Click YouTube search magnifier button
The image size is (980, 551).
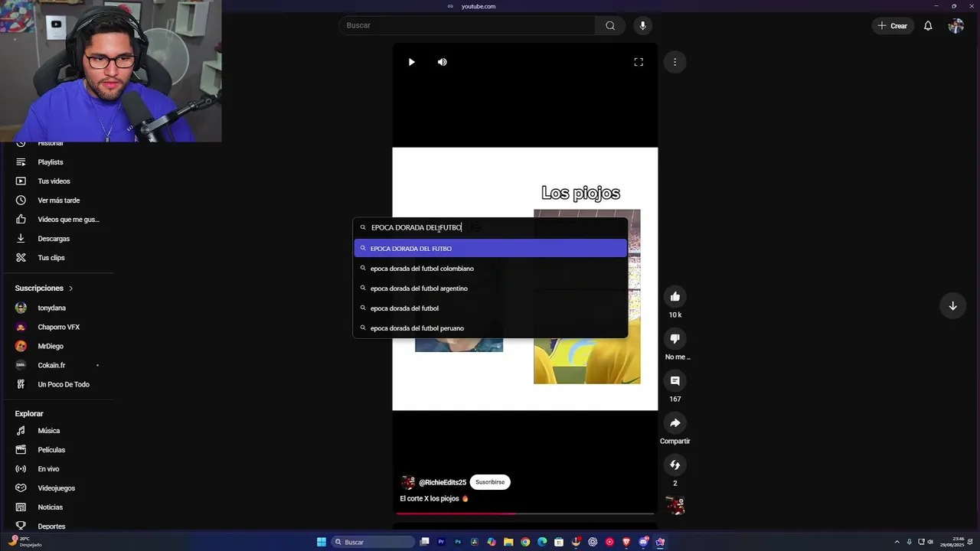click(610, 25)
